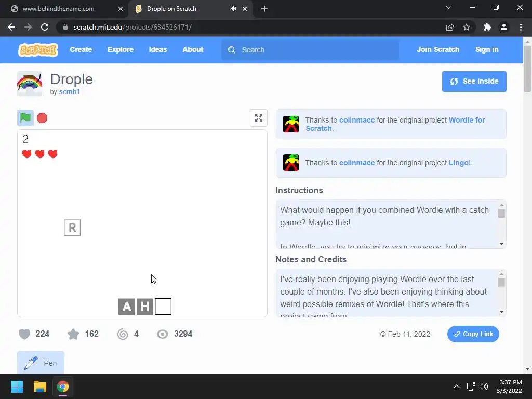Click the Pen extension chip

pos(41,363)
